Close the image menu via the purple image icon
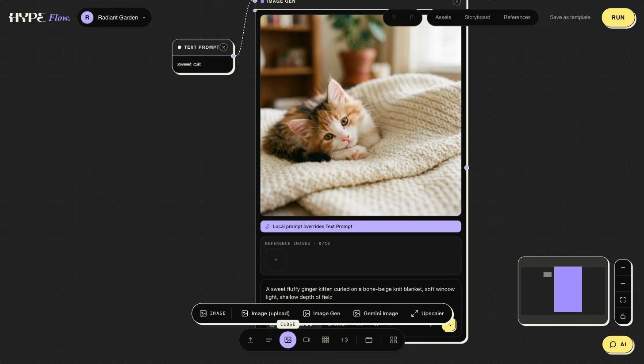 tap(288, 340)
